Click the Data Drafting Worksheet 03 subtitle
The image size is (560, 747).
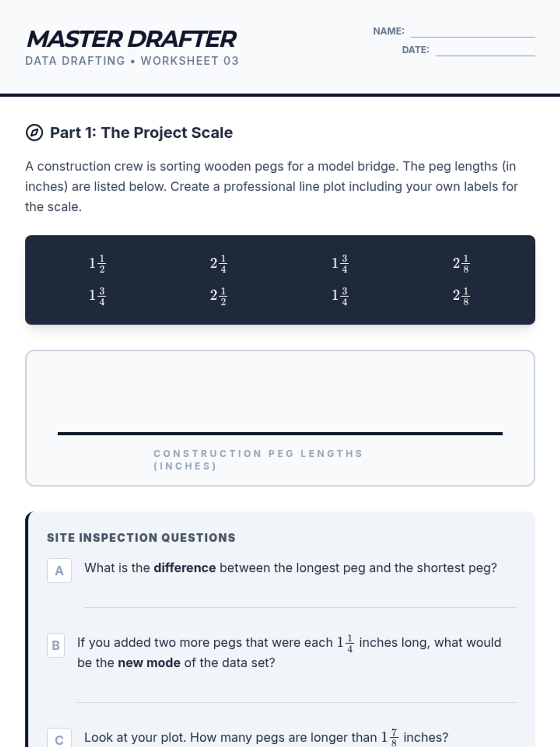(x=132, y=61)
